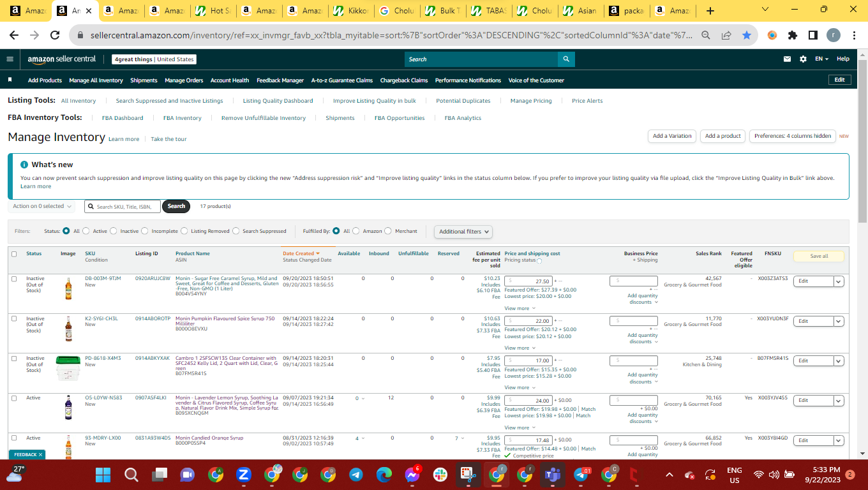Open the Performance Notifications menu

pos(468,80)
